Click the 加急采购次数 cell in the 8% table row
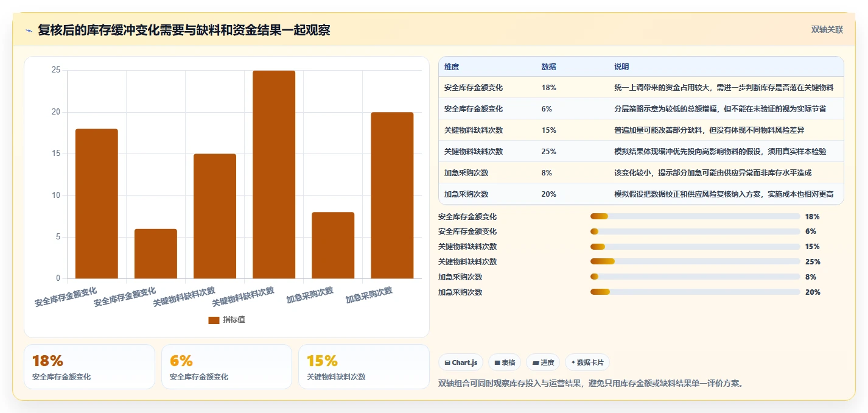 pyautogui.click(x=466, y=173)
